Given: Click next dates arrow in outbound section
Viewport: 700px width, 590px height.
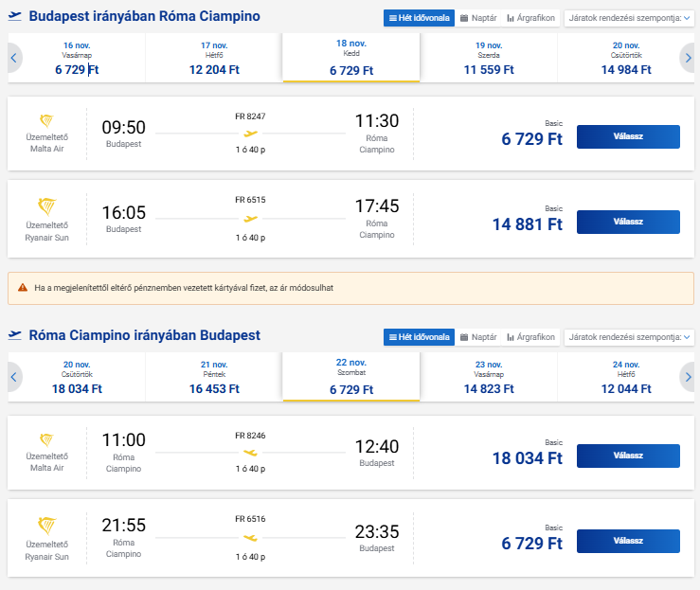Looking at the screenshot, I should (687, 59).
